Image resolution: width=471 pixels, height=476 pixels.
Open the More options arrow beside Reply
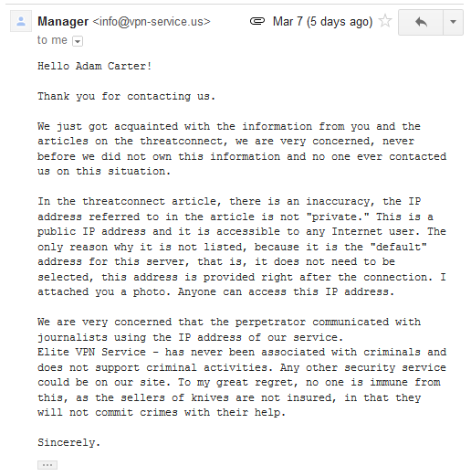click(453, 22)
